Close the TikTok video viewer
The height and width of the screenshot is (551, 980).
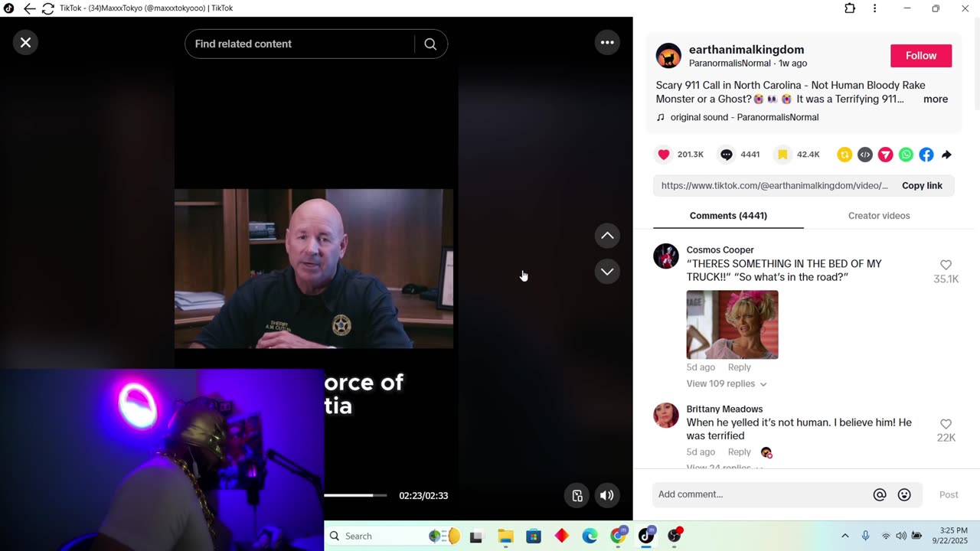pos(25,43)
